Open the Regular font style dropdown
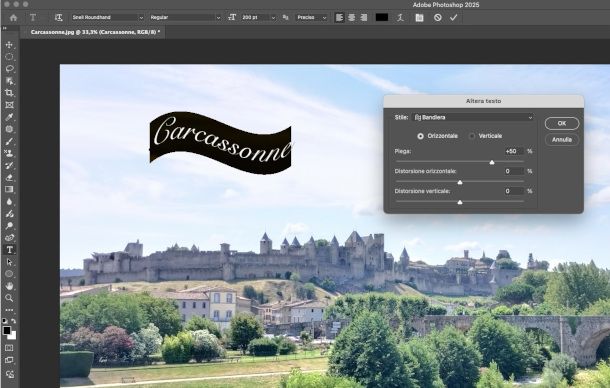This screenshot has height=388, width=610. [x=185, y=18]
